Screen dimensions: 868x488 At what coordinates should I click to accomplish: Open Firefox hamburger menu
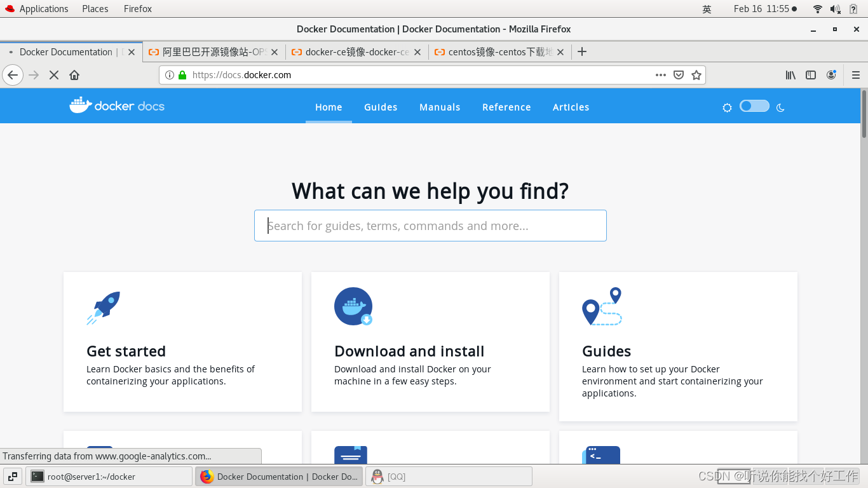(856, 75)
